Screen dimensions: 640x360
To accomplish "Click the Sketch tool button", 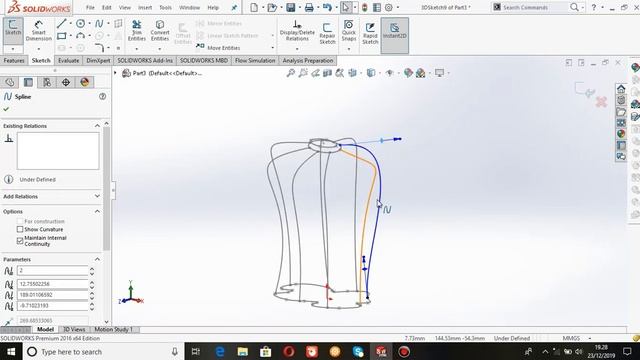I will (13, 28).
